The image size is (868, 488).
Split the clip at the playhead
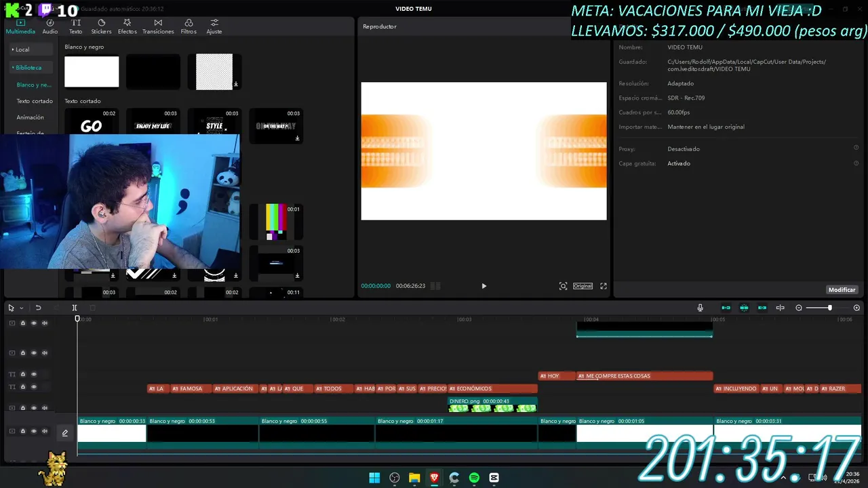(x=75, y=308)
